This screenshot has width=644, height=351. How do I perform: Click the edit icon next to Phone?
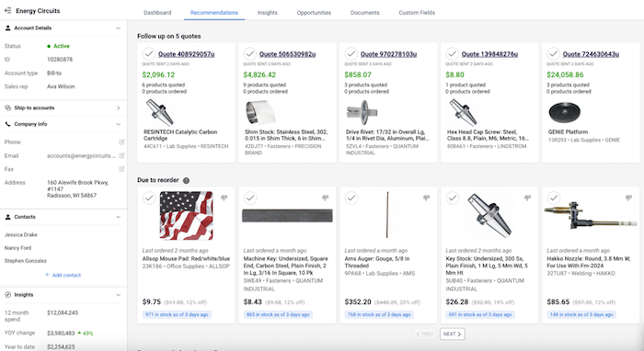[x=121, y=142]
